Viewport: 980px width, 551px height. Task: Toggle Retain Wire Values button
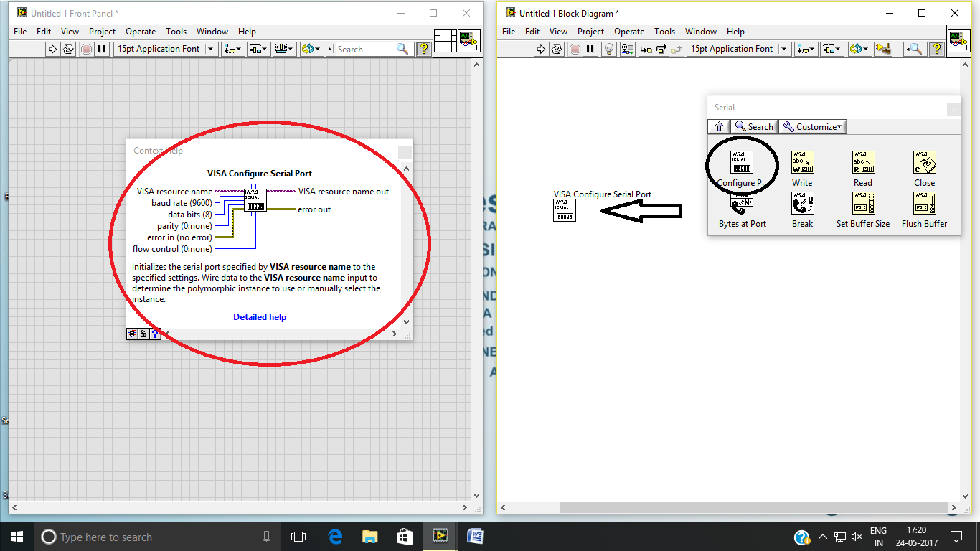pos(627,49)
